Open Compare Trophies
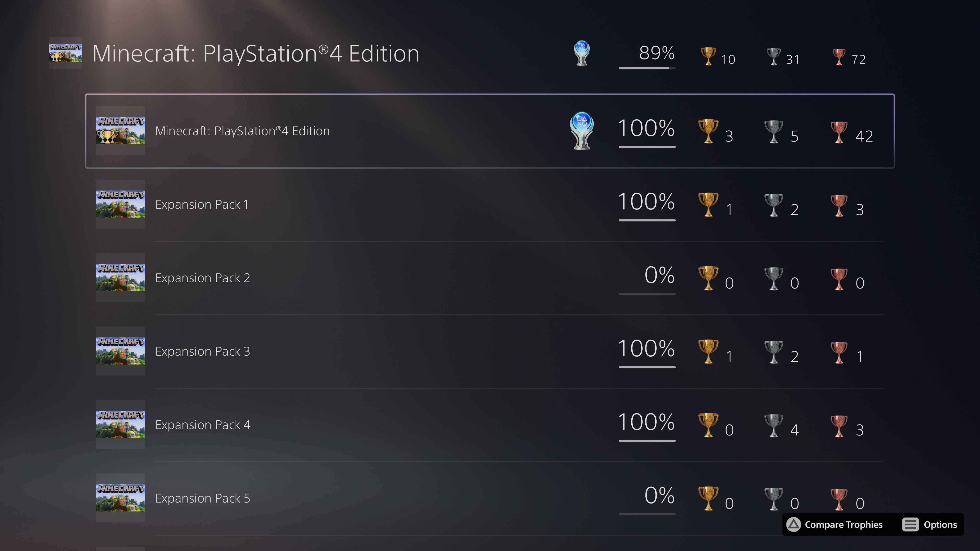The width and height of the screenshot is (980, 551). pos(835,524)
